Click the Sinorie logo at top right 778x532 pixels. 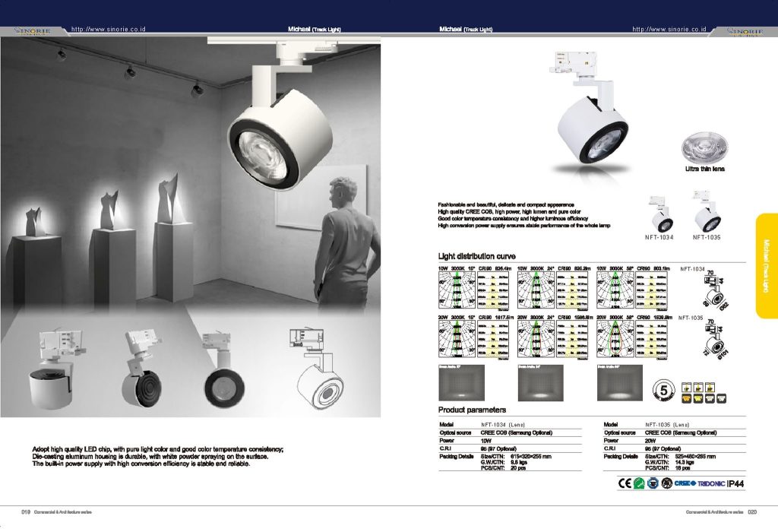click(x=745, y=30)
